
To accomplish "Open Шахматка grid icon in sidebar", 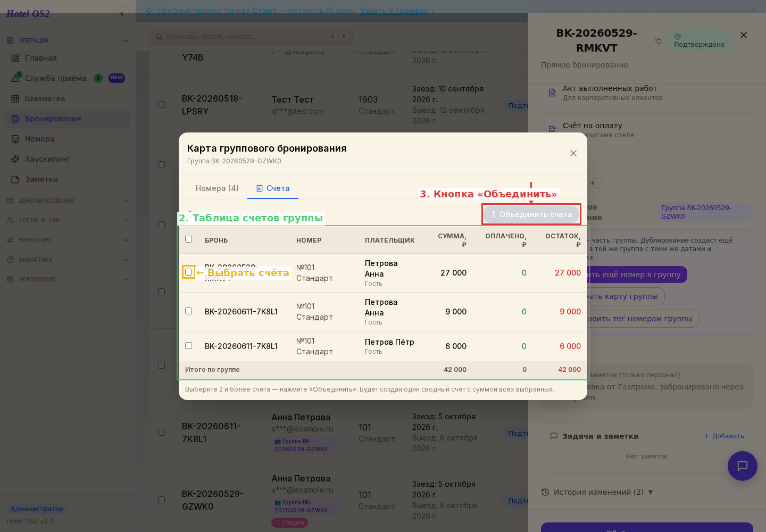I will coord(15,98).
